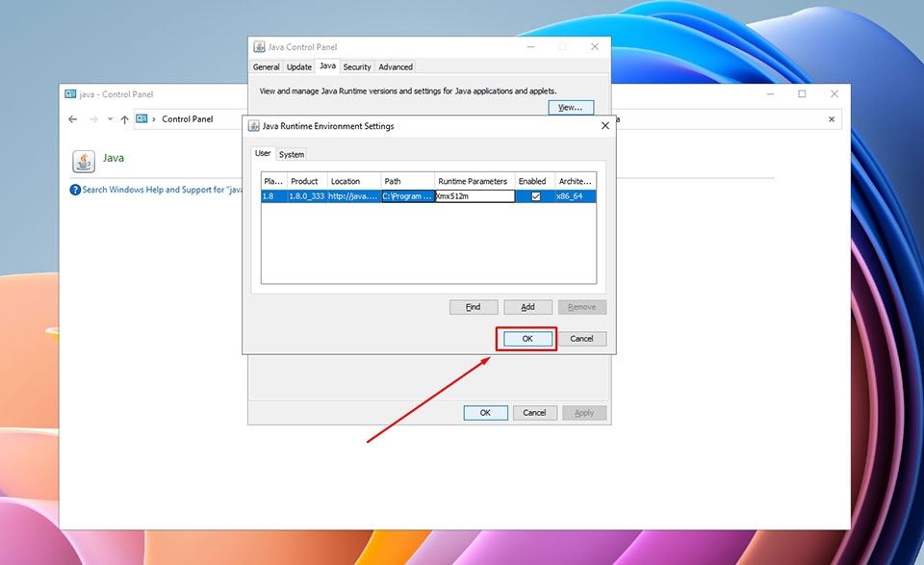Image resolution: width=924 pixels, height=565 pixels.
Task: Click the Path cell C:\Program...
Action: (408, 196)
